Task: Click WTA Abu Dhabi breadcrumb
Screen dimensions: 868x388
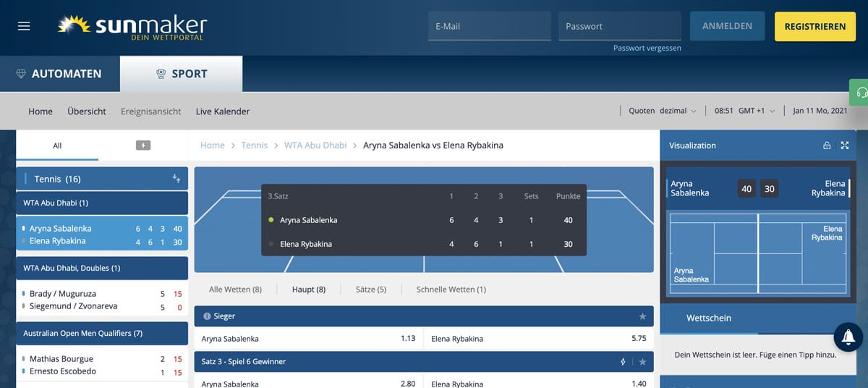Action: pos(315,145)
